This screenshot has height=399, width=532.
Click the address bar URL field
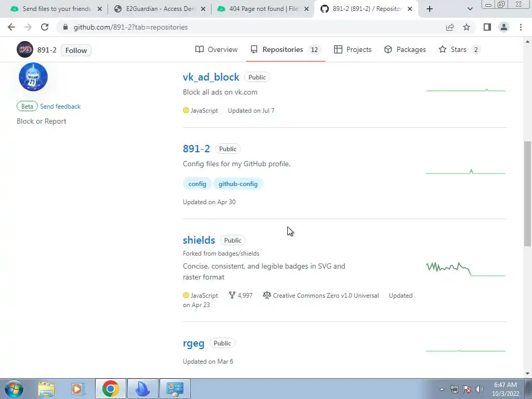tap(251, 27)
